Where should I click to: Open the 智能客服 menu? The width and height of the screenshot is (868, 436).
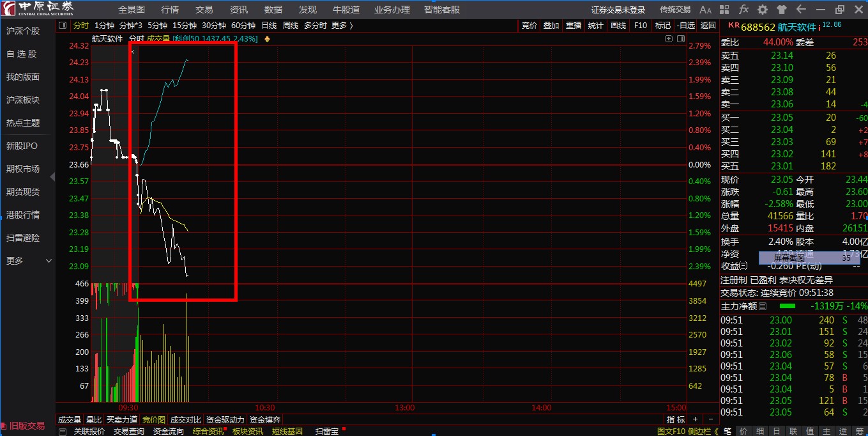pyautogui.click(x=442, y=10)
